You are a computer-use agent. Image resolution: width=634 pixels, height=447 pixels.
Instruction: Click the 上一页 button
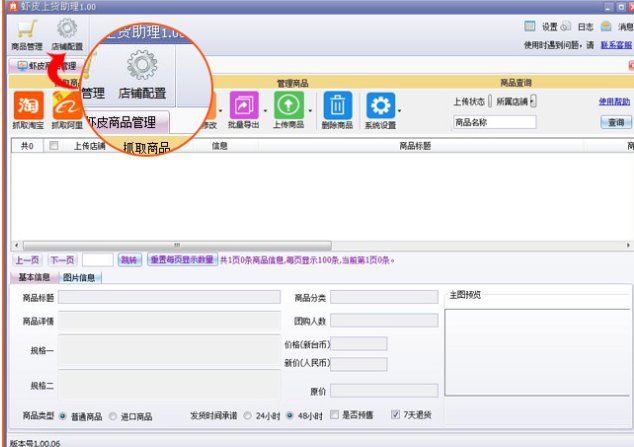27,259
